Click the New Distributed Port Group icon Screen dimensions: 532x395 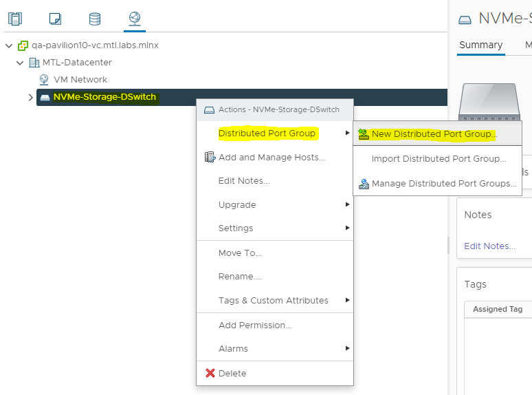pos(364,134)
